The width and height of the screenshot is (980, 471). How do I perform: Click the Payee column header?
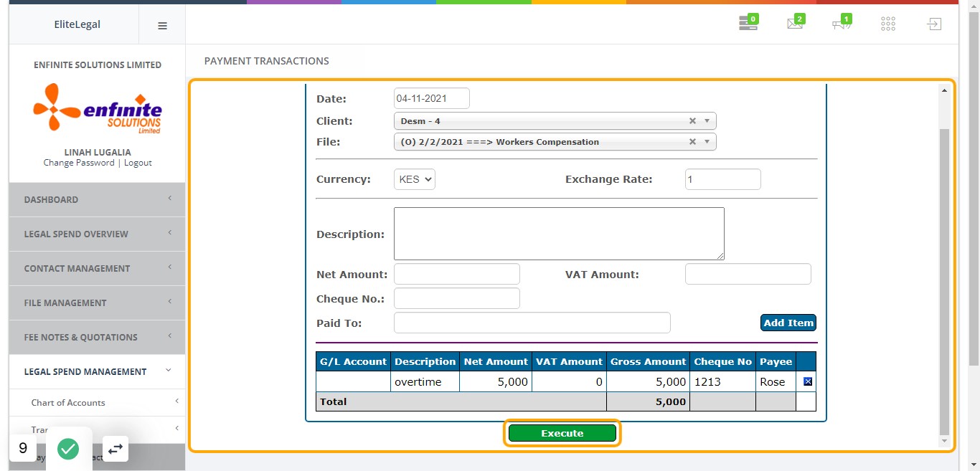[x=776, y=361]
